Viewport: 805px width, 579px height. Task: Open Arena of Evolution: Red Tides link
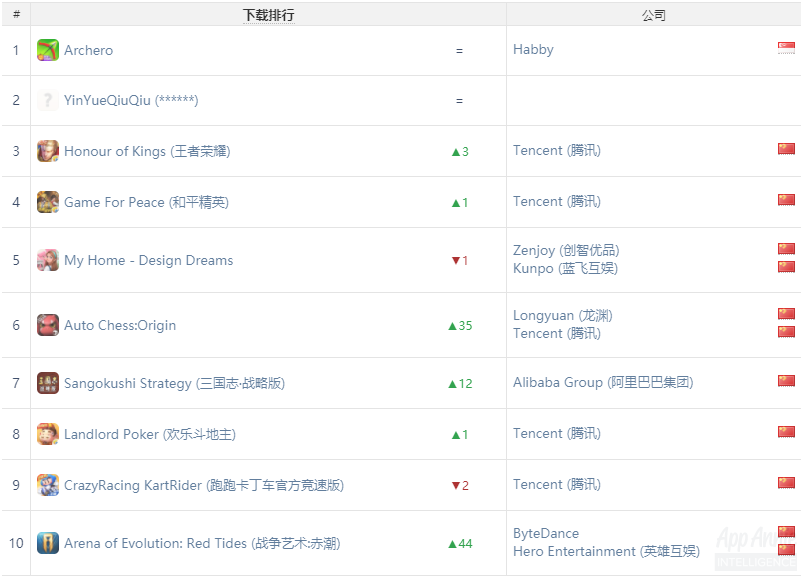point(202,543)
